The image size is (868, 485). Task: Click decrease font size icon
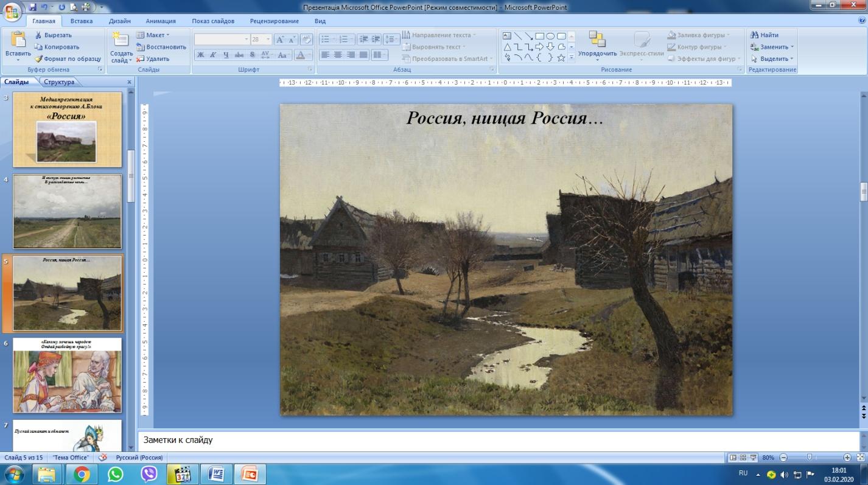(x=292, y=39)
